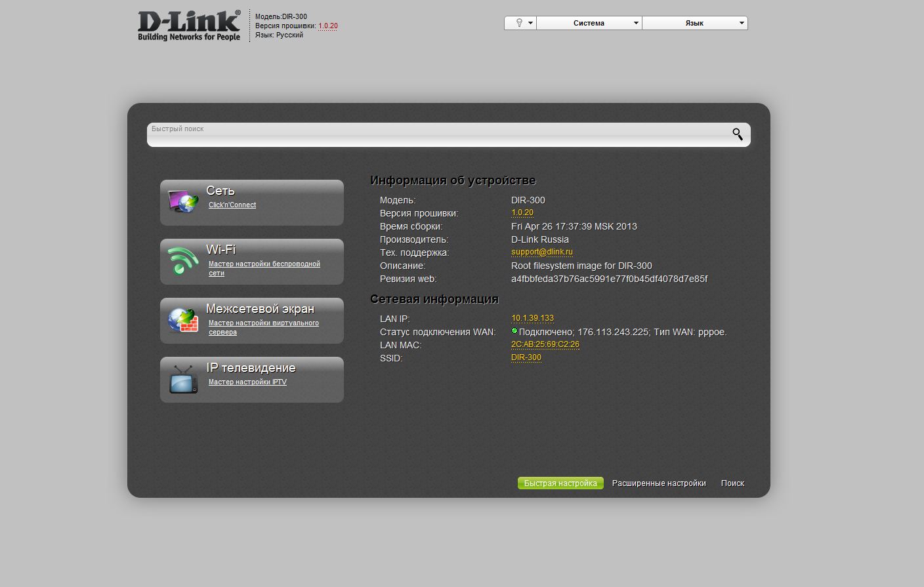Click the Язык: Русский header text
The width and height of the screenshot is (924, 587).
pyautogui.click(x=279, y=35)
